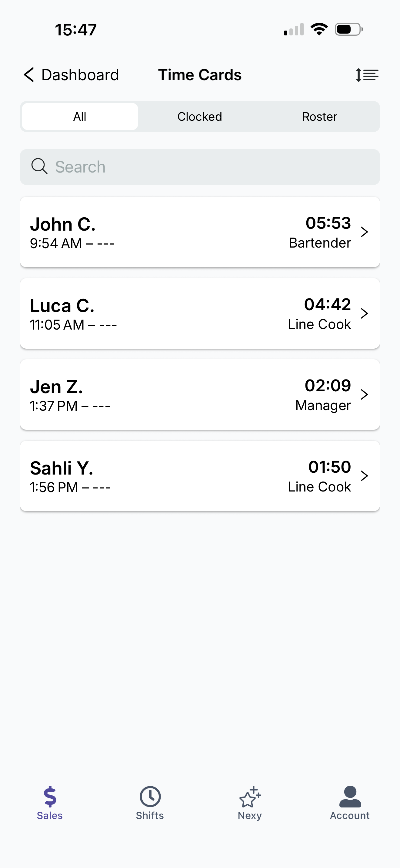The height and width of the screenshot is (868, 400).
Task: Expand Jen Z. time card chevron
Action: click(x=364, y=395)
